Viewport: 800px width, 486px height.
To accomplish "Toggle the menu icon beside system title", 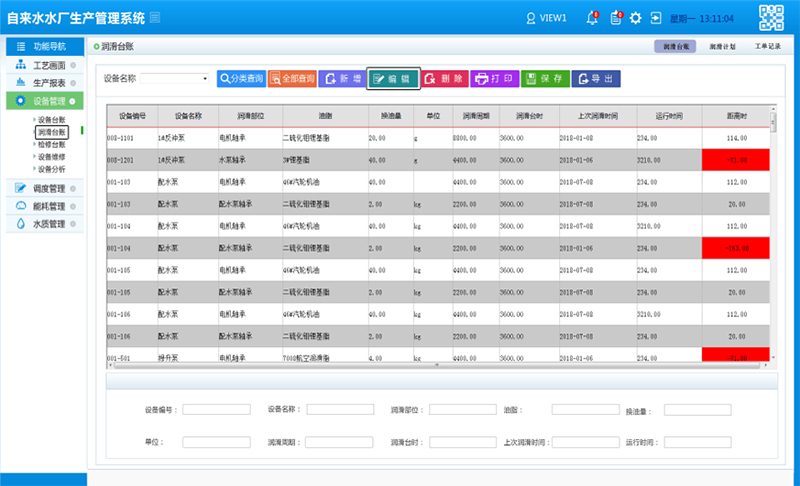I will [x=155, y=18].
